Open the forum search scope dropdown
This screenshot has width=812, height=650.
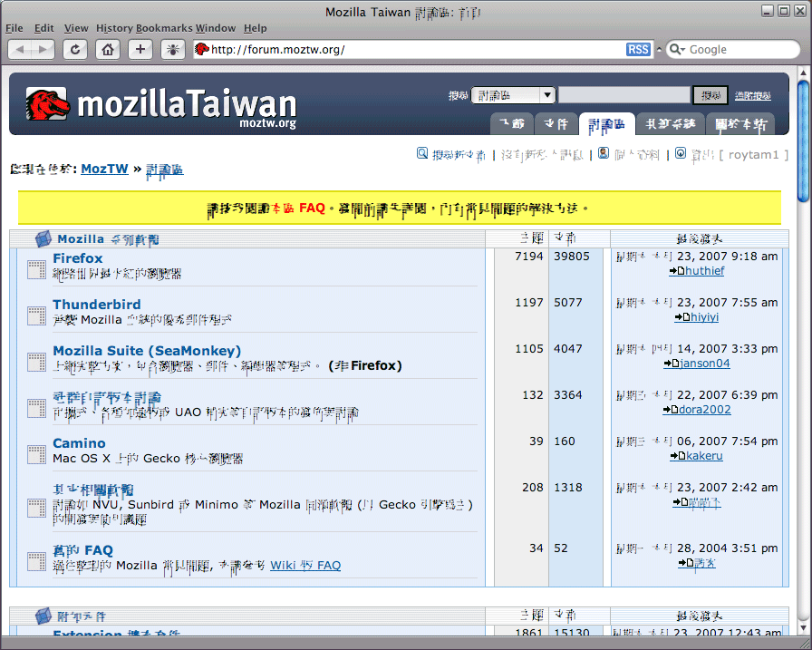(513, 95)
